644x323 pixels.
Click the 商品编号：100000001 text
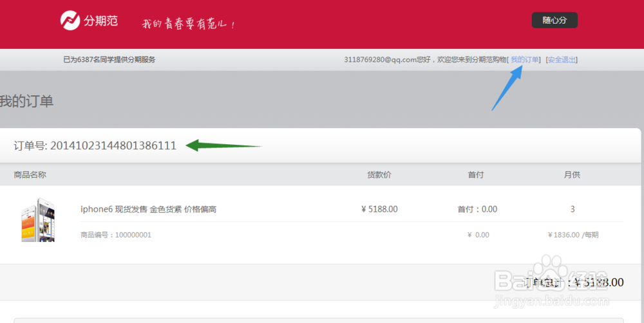(x=116, y=235)
